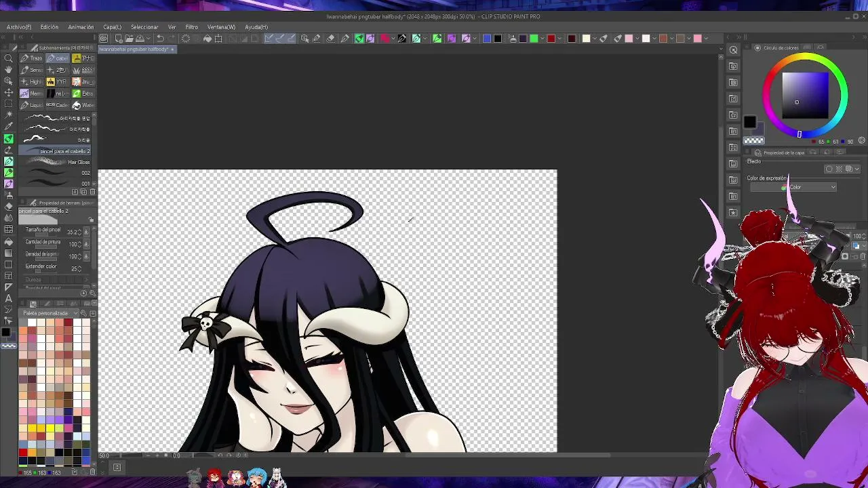Screen dimensions: 868x488
Task: Open Densidad de la pintura dynamics button
Action: pyautogui.click(x=86, y=257)
